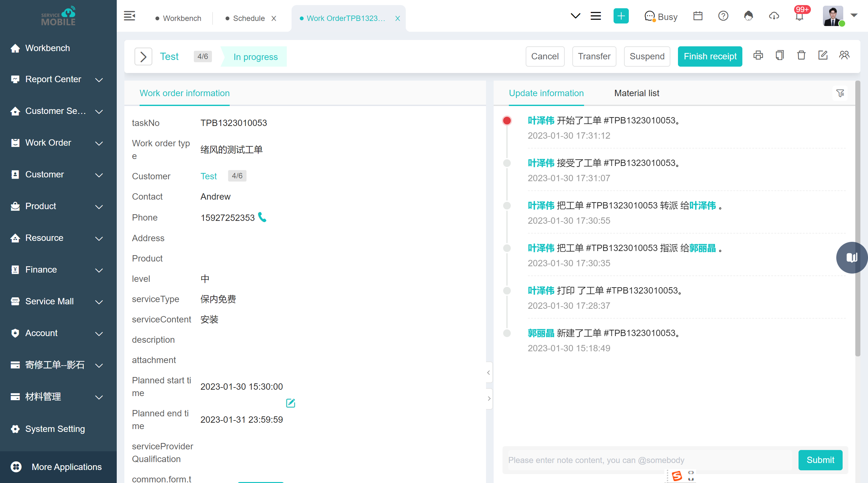Click 4/6 badge beside customer Test
Image resolution: width=868 pixels, height=483 pixels.
point(237,175)
